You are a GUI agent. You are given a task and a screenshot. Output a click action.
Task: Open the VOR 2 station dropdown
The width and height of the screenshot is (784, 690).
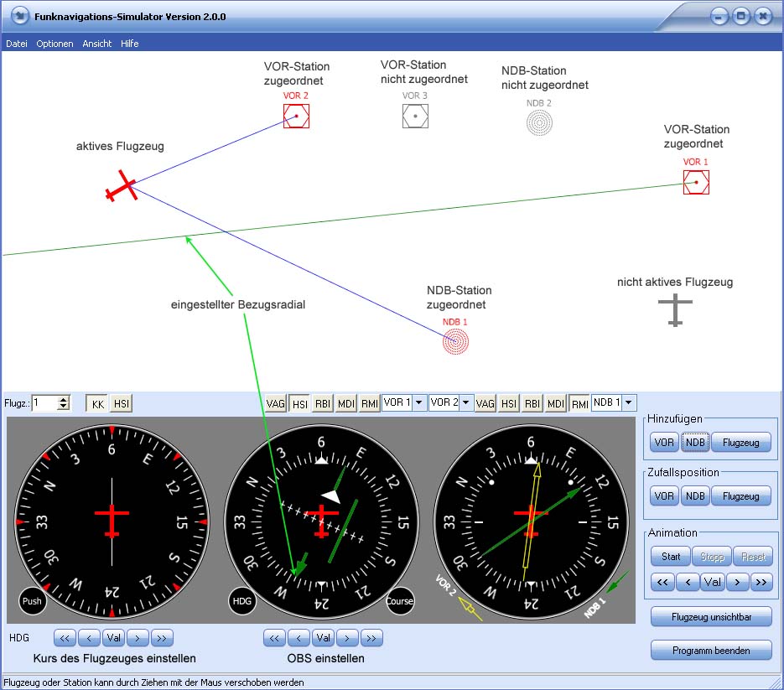coord(465,402)
